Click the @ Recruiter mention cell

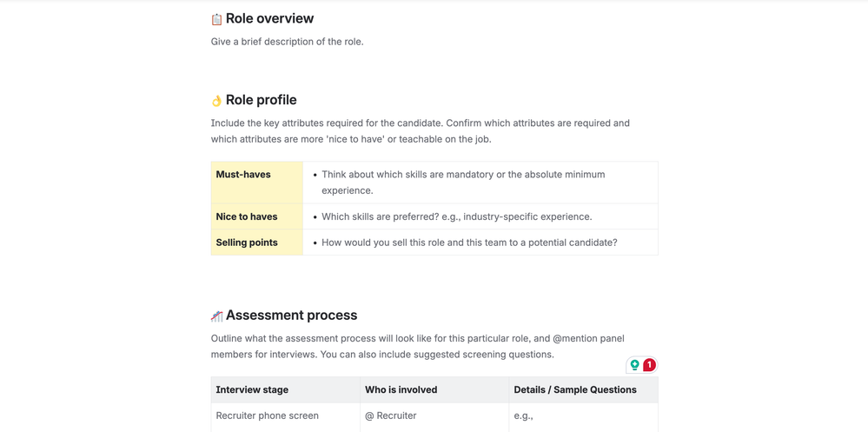[x=390, y=415]
